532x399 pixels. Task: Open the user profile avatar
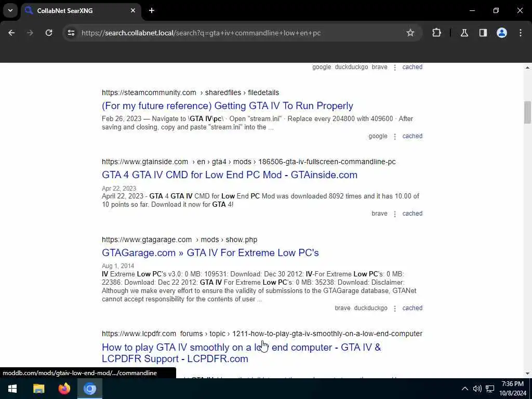pyautogui.click(x=502, y=33)
